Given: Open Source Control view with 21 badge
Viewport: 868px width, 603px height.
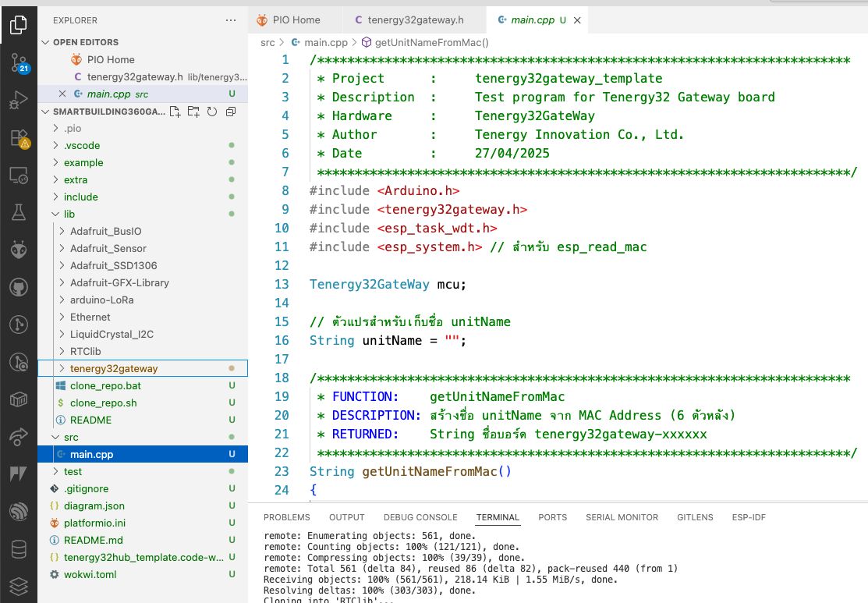Looking at the screenshot, I should (18, 62).
